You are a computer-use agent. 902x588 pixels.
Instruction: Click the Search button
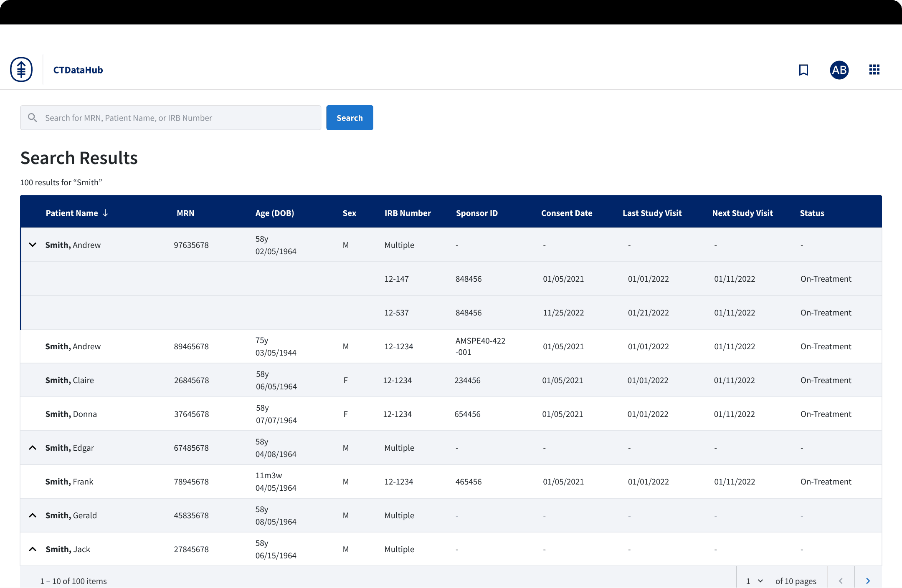[x=350, y=118]
